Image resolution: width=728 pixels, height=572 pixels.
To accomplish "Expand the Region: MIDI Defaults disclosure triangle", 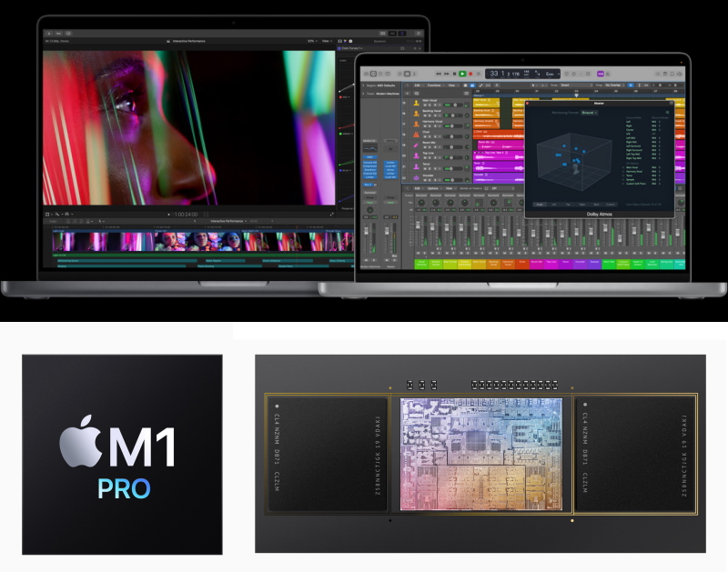I will [363, 85].
